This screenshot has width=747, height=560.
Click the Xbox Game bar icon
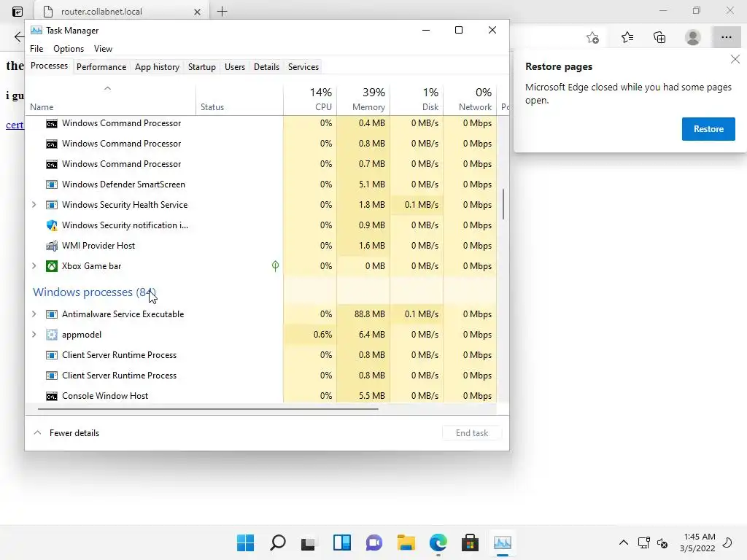coord(52,266)
